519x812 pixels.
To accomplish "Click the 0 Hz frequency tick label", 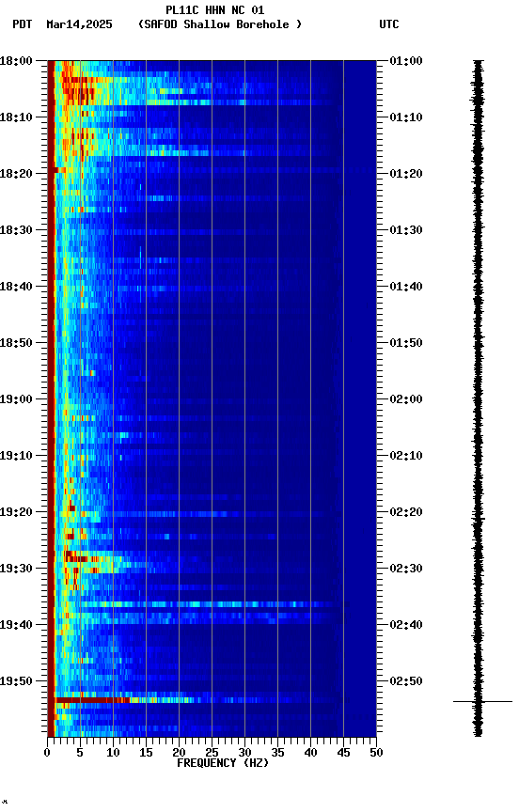I will point(48,753).
